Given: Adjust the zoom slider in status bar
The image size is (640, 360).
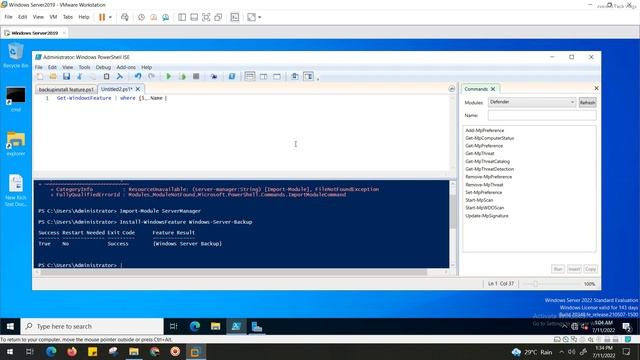Looking at the screenshot, I should click(x=536, y=284).
